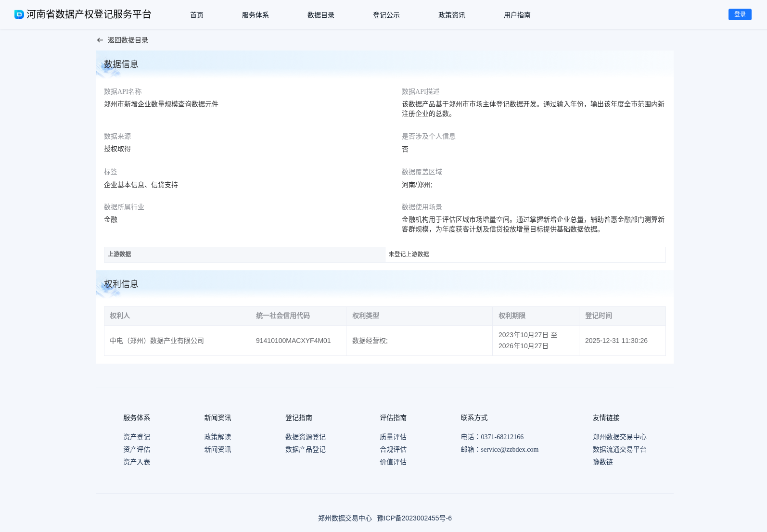767x532 pixels.
Task: Open footer link 资产评估
Action: pyautogui.click(x=137, y=449)
